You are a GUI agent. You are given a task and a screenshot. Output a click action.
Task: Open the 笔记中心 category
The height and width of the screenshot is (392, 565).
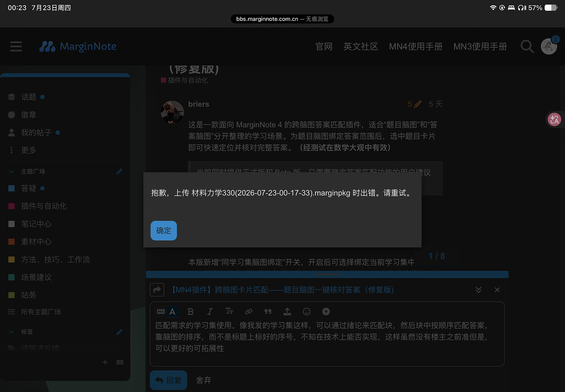pyautogui.click(x=36, y=224)
